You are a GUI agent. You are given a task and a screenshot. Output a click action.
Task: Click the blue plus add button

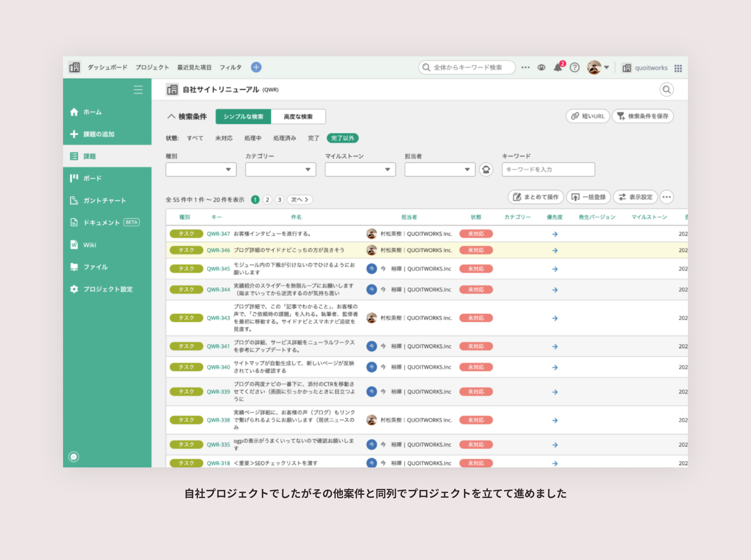point(256,67)
